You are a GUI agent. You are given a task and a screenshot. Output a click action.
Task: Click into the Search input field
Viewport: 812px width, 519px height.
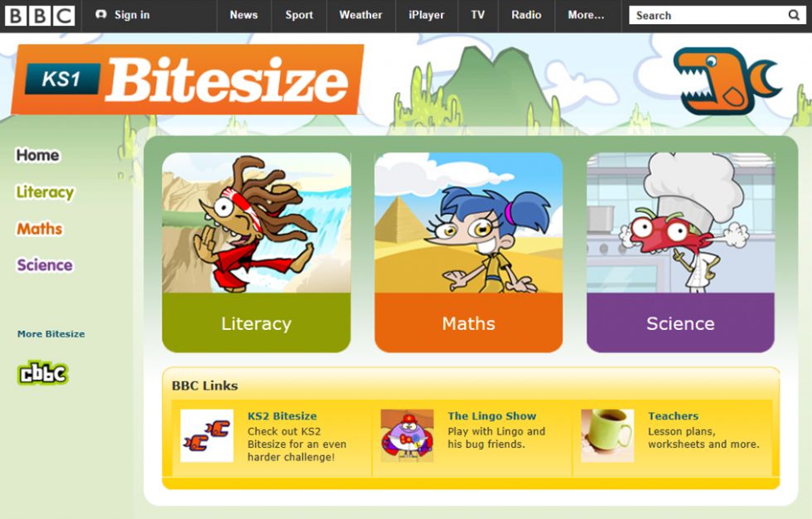click(707, 15)
